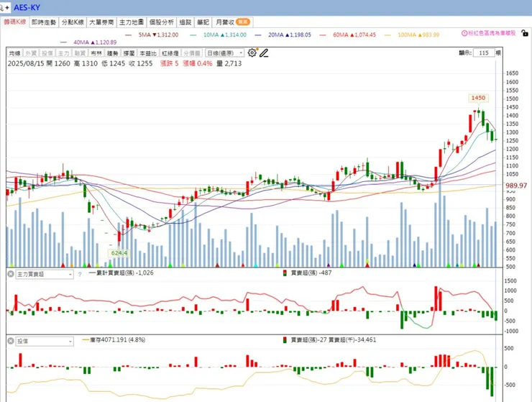Switch to 月營收 tab

pyautogui.click(x=232, y=22)
